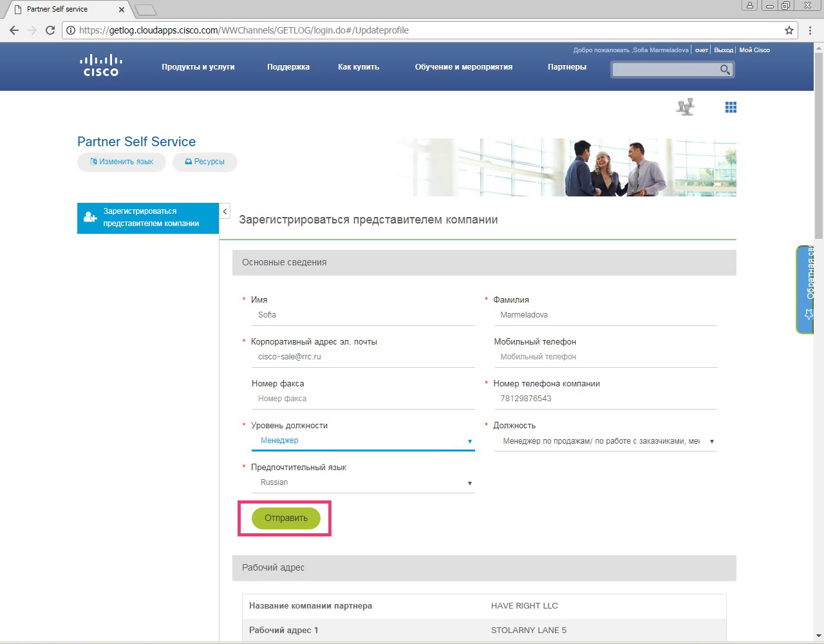
Task: Open the Должность dropdown
Action: click(605, 441)
